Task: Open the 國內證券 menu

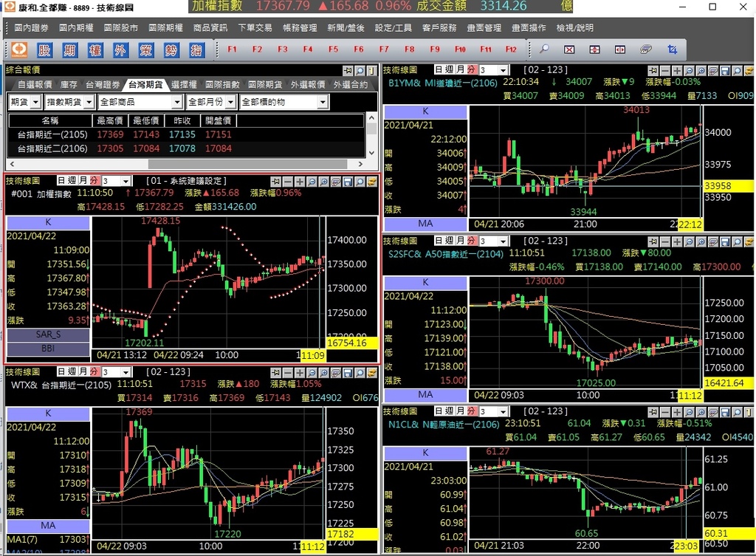Action: (31, 28)
